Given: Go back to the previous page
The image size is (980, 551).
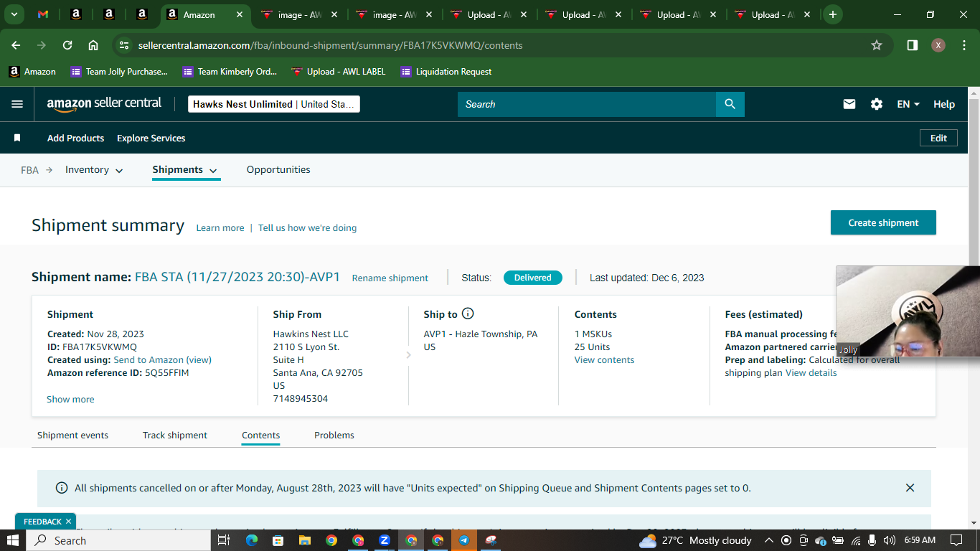Looking at the screenshot, I should 16,45.
